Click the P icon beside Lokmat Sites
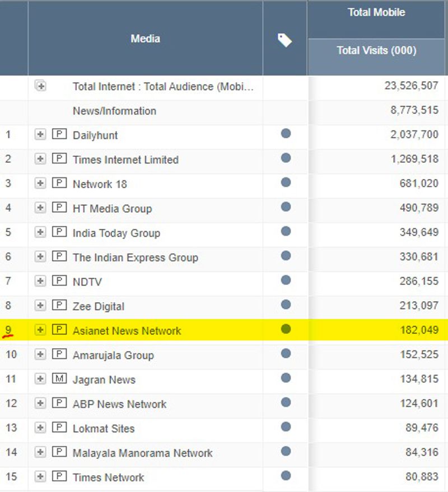Screen dimensions: 448x492 coord(59,428)
